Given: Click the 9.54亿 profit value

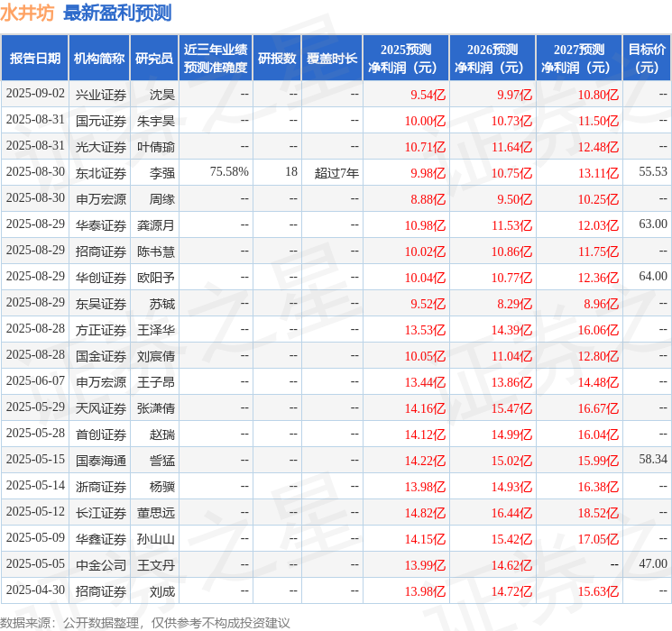Looking at the screenshot, I should coord(428,95).
